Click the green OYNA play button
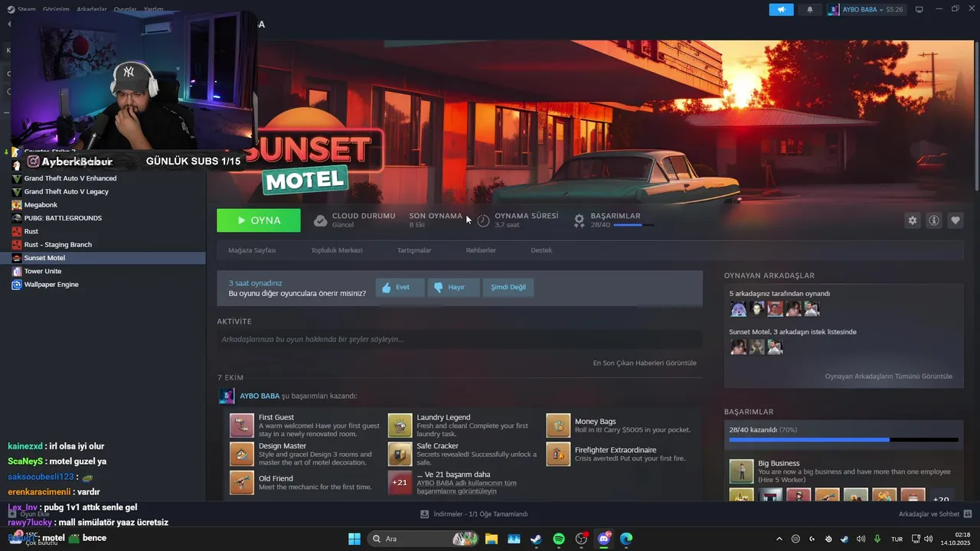This screenshot has height=551, width=980. (259, 220)
